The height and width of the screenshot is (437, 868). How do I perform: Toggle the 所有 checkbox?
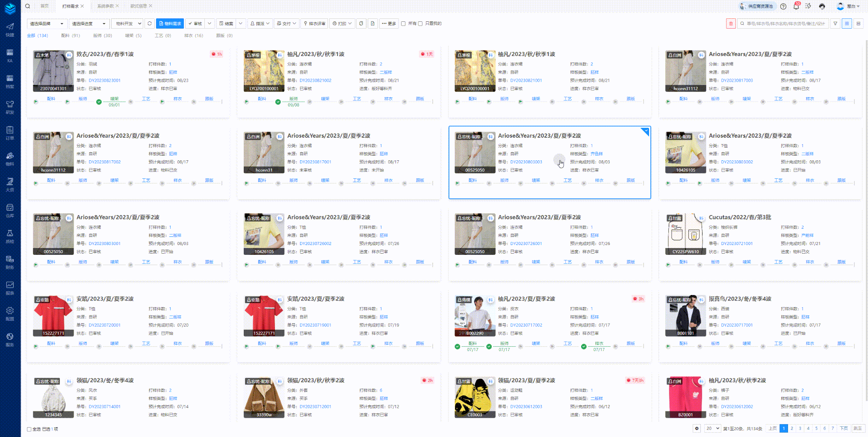pyautogui.click(x=403, y=24)
